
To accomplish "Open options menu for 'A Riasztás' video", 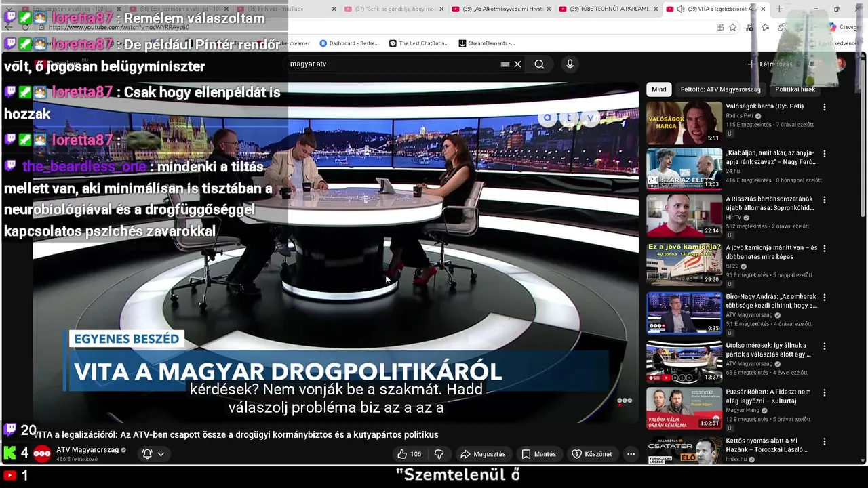I will tap(825, 200).
